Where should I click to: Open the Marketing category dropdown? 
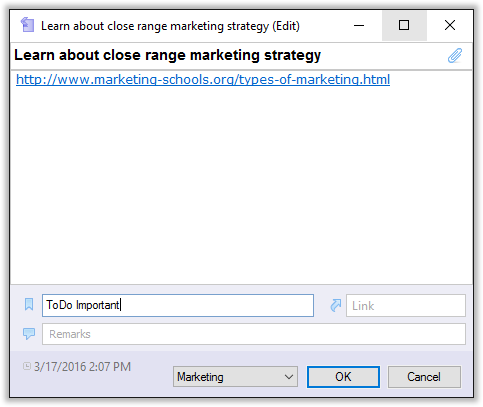235,377
